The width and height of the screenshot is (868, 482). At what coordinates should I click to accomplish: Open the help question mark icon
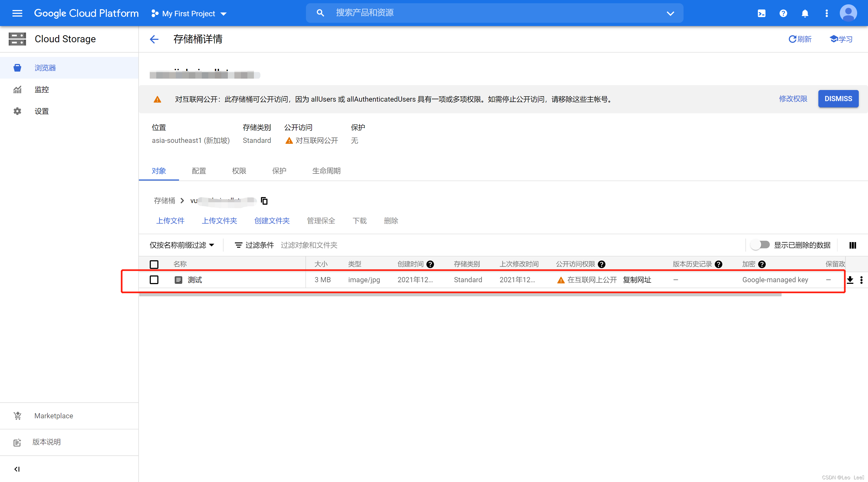coord(783,13)
